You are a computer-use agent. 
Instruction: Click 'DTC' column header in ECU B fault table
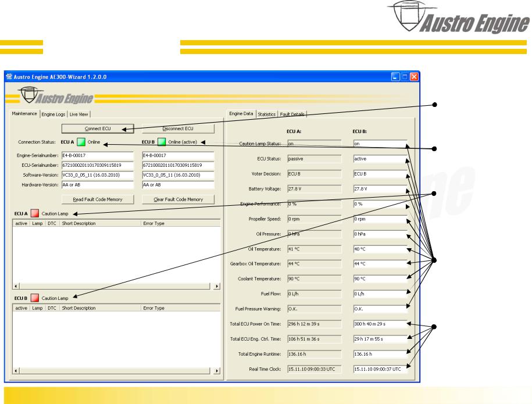pyautogui.click(x=52, y=308)
